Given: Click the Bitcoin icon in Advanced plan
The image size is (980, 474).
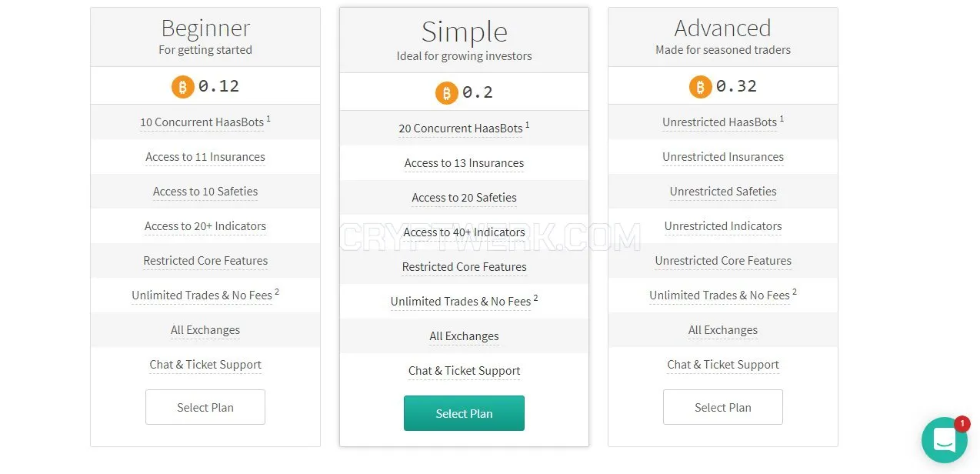Looking at the screenshot, I should coord(700,86).
